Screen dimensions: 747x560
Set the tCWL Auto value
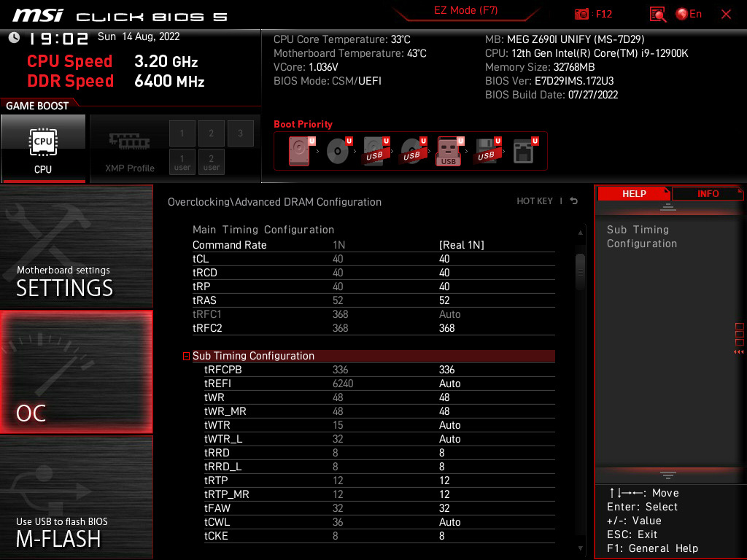(449, 522)
